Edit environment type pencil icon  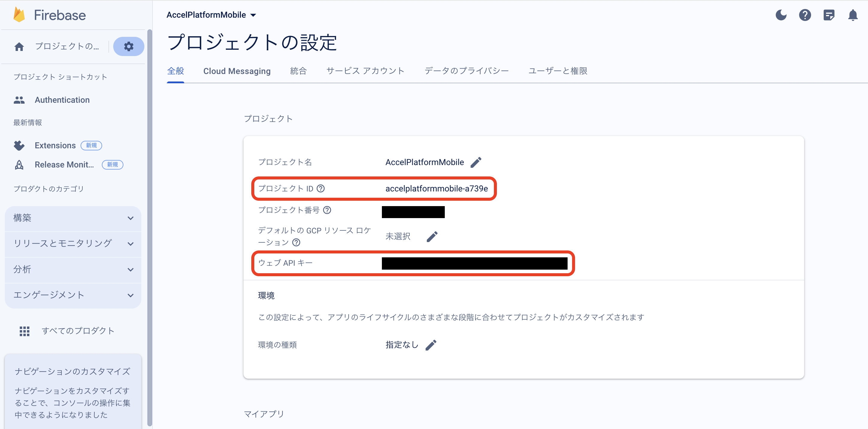click(x=431, y=345)
